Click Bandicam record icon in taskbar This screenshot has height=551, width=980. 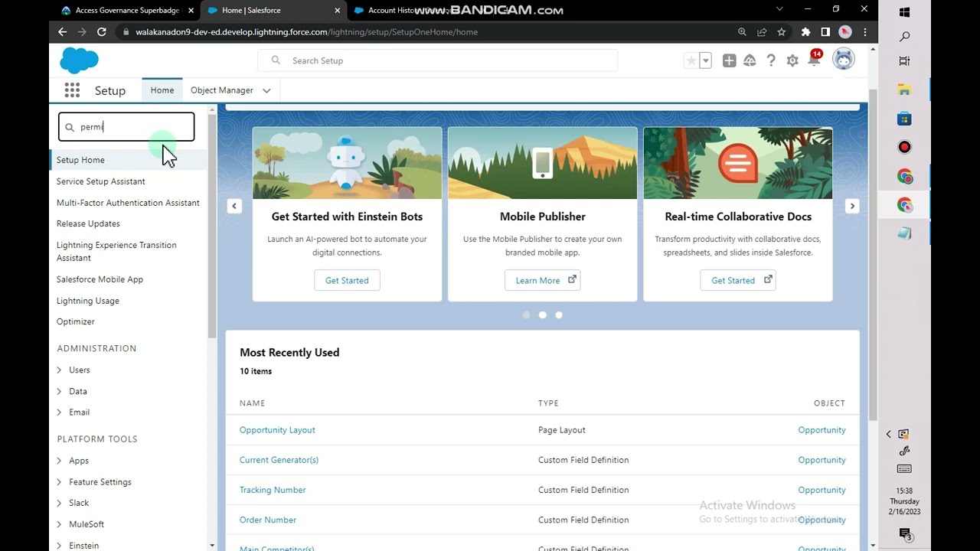point(904,147)
